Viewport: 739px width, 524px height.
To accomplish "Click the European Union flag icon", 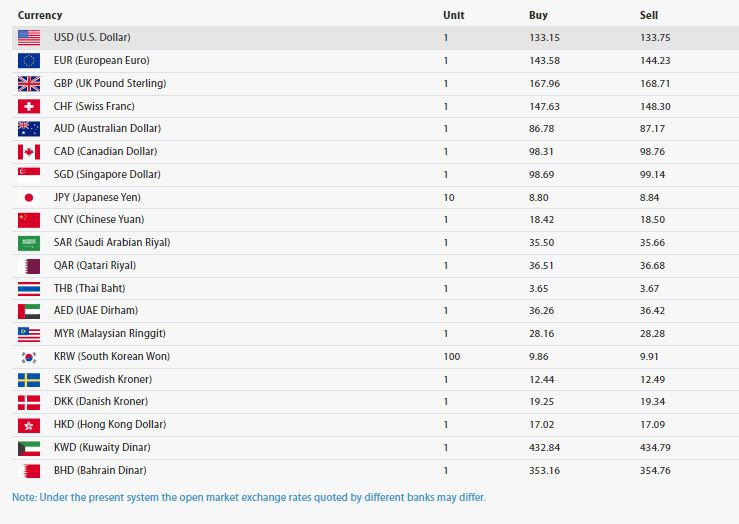I will [29, 61].
